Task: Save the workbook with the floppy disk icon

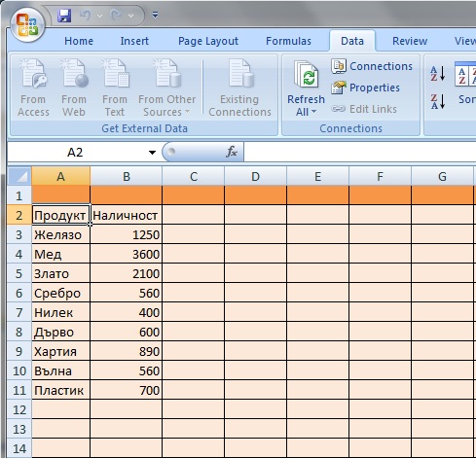Action: coord(64,16)
